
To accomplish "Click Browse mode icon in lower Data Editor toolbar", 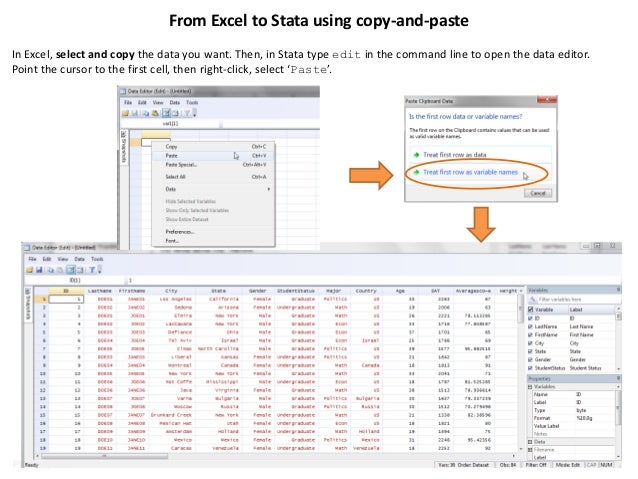I will 80,269.
